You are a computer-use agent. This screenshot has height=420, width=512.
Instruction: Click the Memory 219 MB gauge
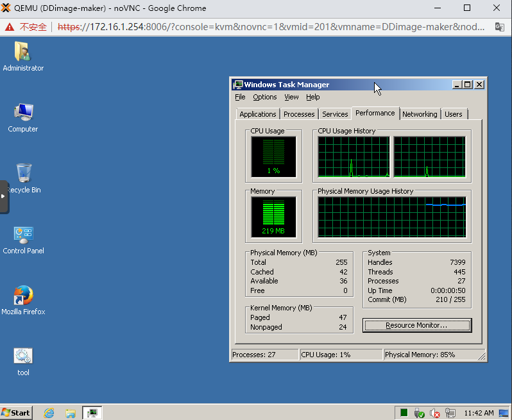[x=273, y=217]
